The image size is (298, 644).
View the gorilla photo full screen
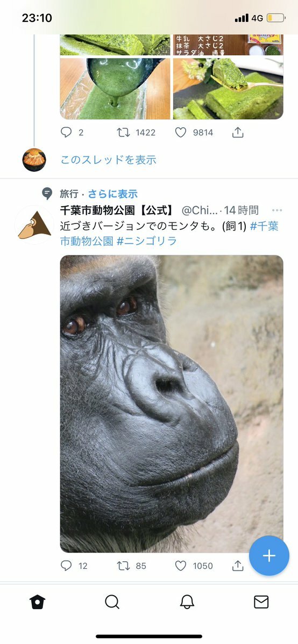point(172,404)
